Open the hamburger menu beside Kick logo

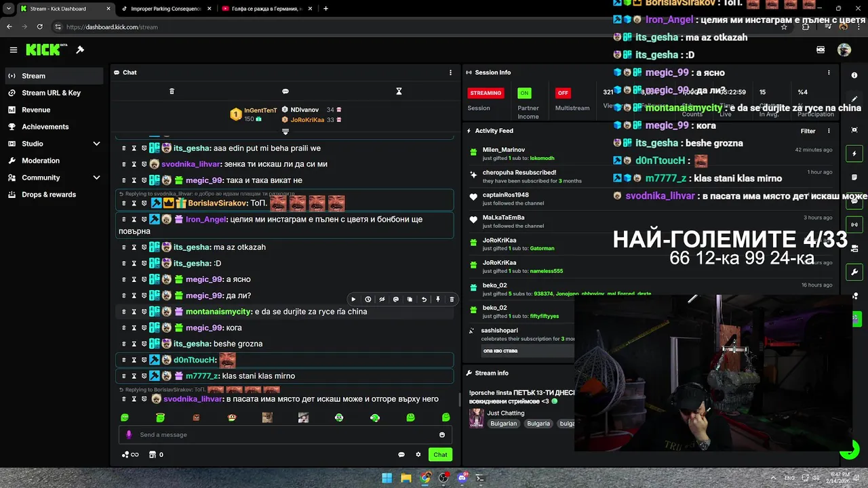[x=14, y=49]
